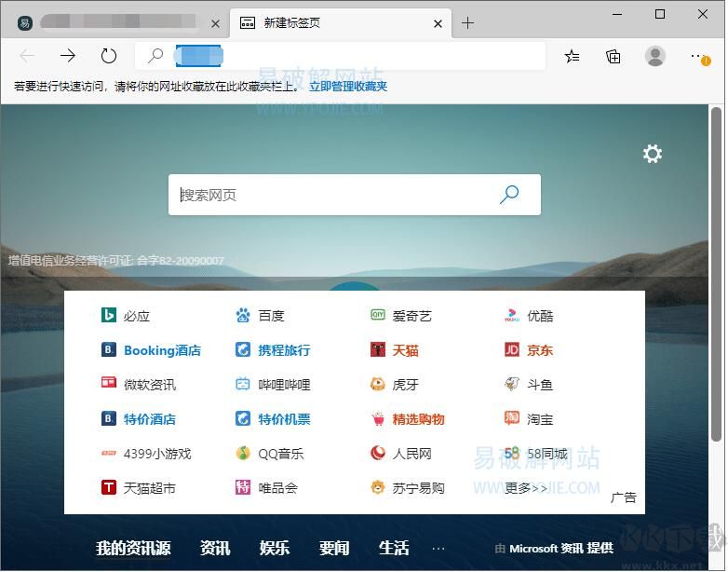The height and width of the screenshot is (572, 728).
Task: Close the first blurred tab
Action: pyautogui.click(x=215, y=23)
